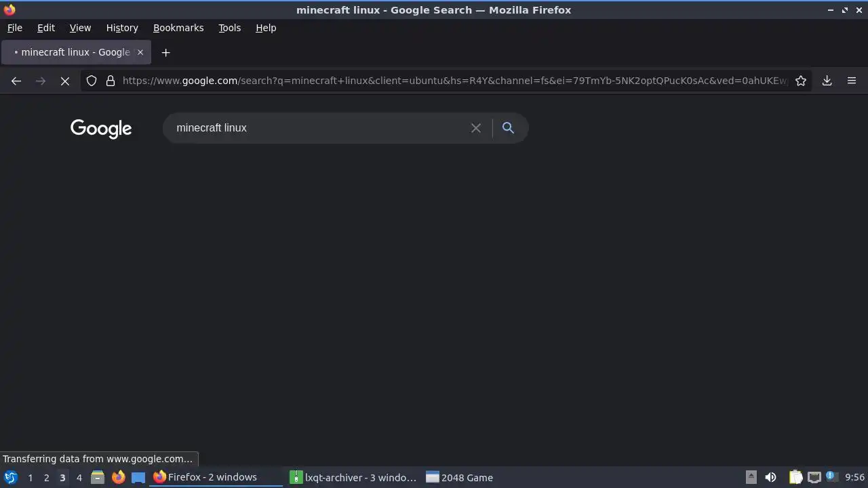Close the minecraft linux tab
Image resolution: width=868 pixels, height=488 pixels.
pos(140,52)
